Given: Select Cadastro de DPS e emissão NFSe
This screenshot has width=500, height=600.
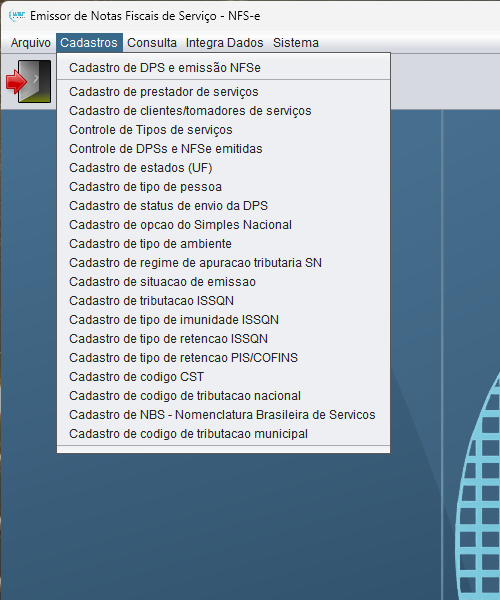Looking at the screenshot, I should coord(223,68).
